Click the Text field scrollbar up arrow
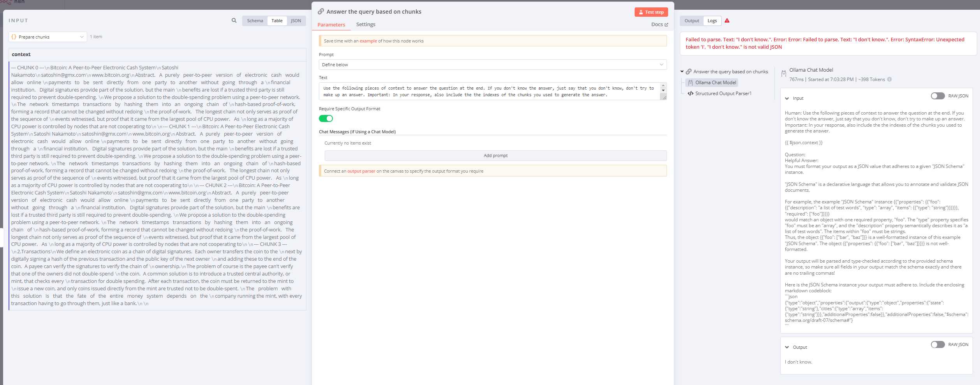 [663, 85]
